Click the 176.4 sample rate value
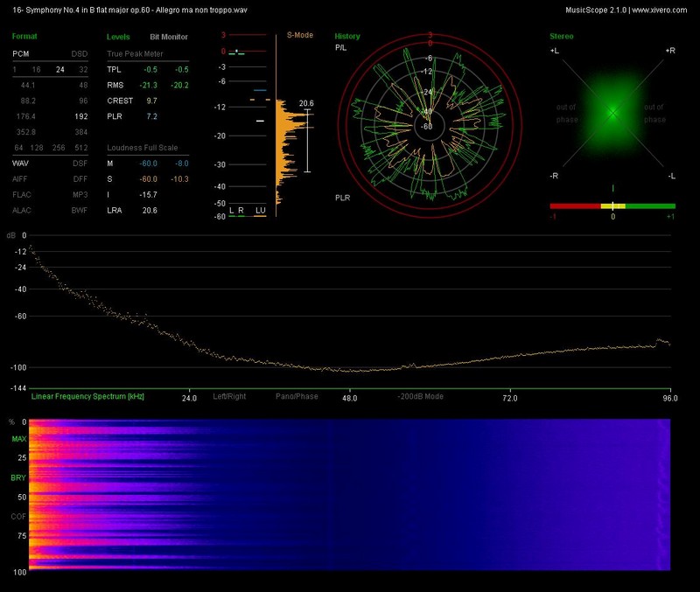Image resolution: width=700 pixels, height=592 pixels. 26,116
